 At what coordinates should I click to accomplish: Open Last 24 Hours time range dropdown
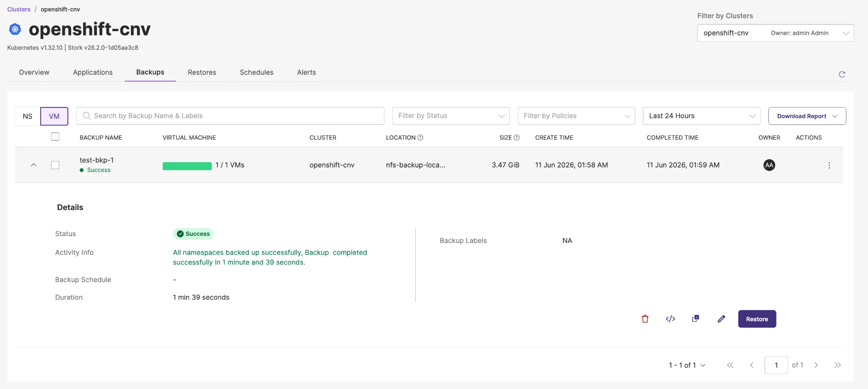pos(701,116)
